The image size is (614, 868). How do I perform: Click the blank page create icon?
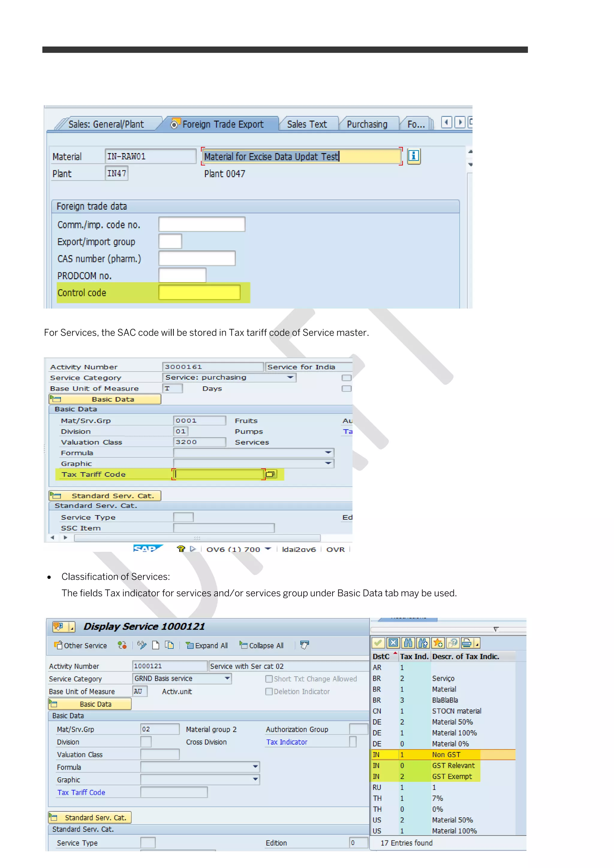156,645
